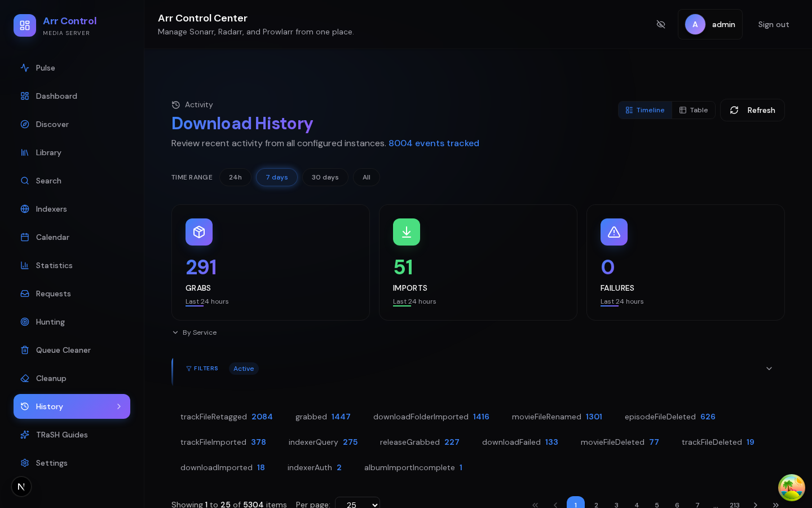Open Queue Cleaner

coord(72,350)
